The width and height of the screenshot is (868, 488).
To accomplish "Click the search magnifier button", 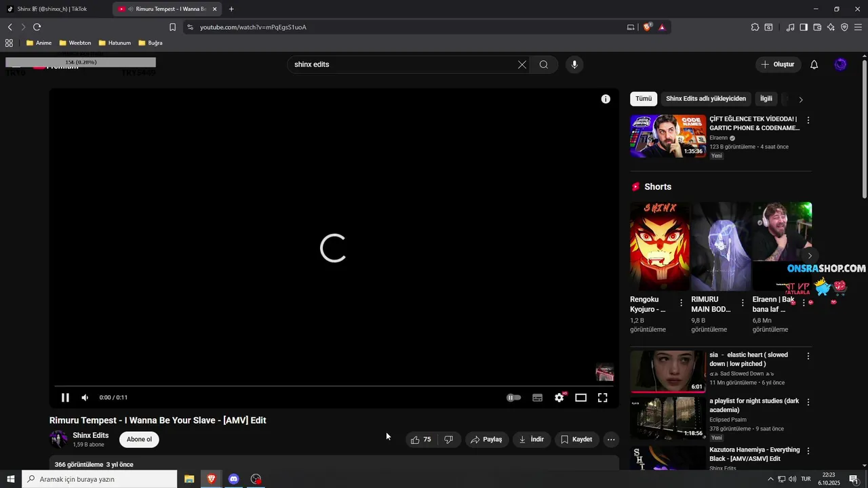I will coord(544,64).
